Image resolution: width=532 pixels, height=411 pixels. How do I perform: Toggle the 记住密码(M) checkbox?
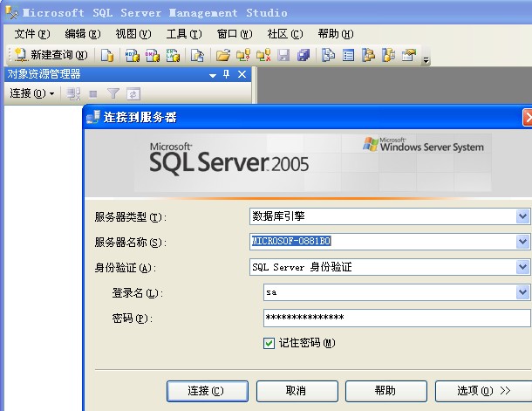[x=269, y=343]
